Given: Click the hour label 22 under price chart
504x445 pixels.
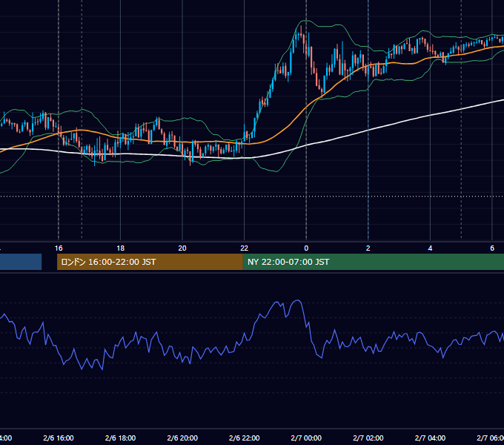Looking at the screenshot, I should (245, 248).
